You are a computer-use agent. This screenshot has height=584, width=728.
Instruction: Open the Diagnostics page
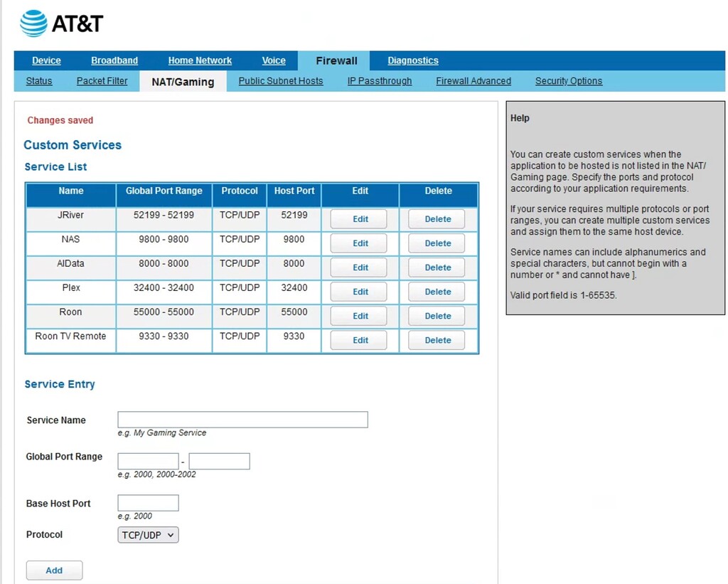[412, 60]
